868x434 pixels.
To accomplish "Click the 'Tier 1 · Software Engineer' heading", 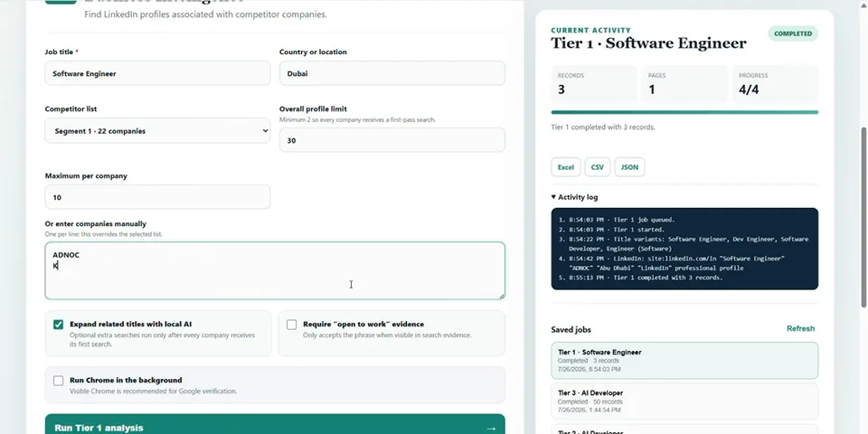I will coord(648,43).
